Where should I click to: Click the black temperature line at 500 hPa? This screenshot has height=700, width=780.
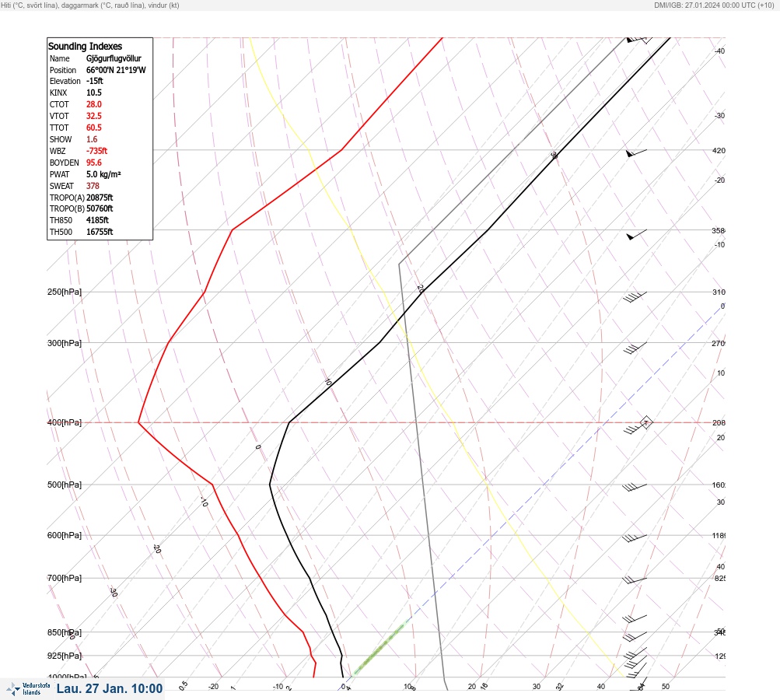(x=270, y=484)
